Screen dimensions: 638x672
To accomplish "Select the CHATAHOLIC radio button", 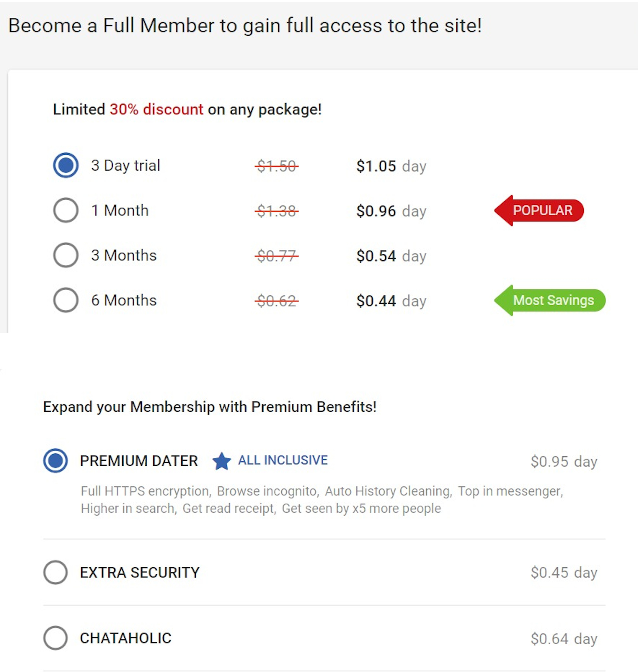I will click(x=56, y=638).
